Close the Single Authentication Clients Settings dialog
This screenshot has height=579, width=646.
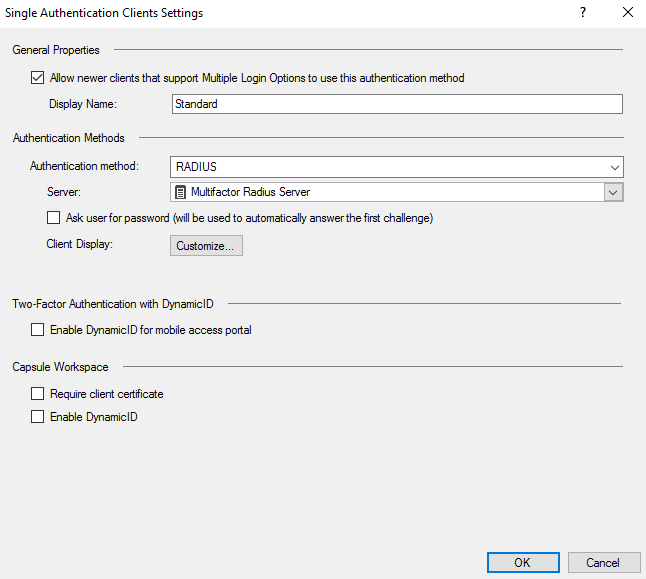coord(627,13)
